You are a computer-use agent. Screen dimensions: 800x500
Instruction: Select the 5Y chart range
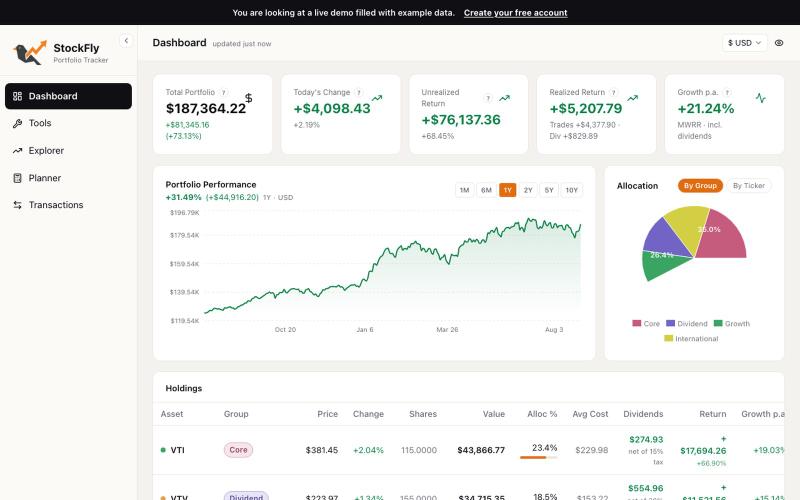[x=549, y=190]
